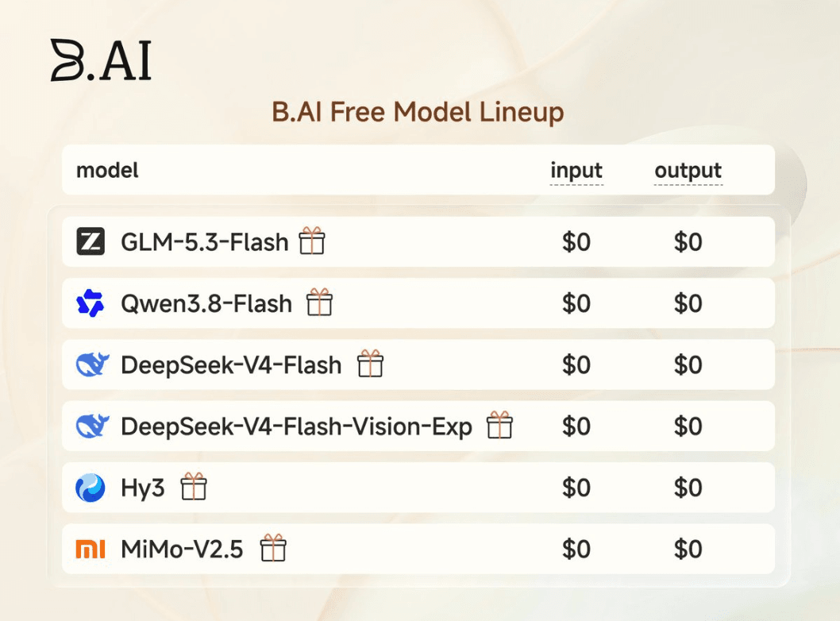Click the gift icon after DeepSeek-V4-Flash-Vision-Exp
Screen dimensions: 840x621
(500, 425)
